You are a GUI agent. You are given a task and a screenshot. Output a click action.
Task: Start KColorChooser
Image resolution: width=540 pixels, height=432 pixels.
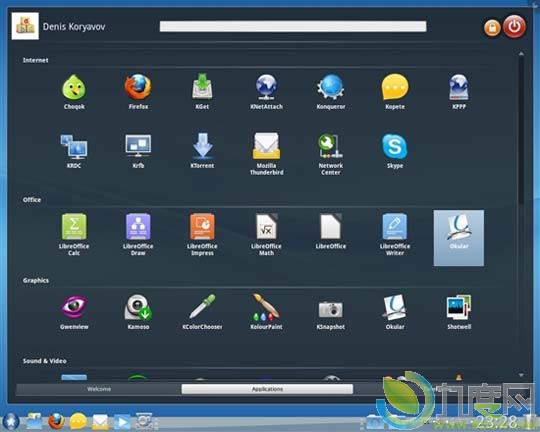coord(202,312)
